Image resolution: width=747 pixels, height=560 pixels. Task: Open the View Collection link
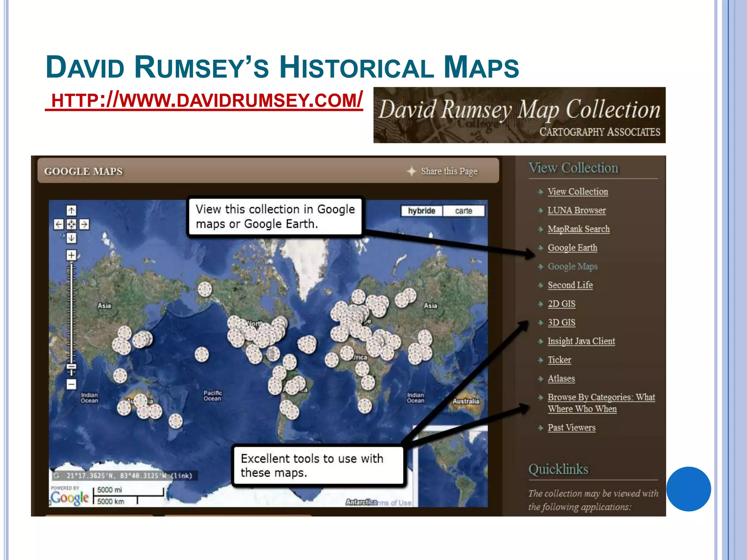coord(578,192)
